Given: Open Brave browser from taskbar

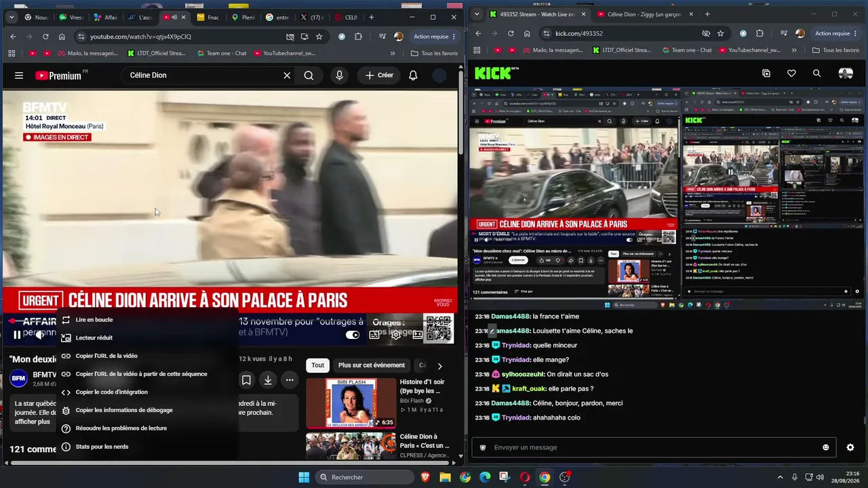Looking at the screenshot, I should tap(425, 477).
